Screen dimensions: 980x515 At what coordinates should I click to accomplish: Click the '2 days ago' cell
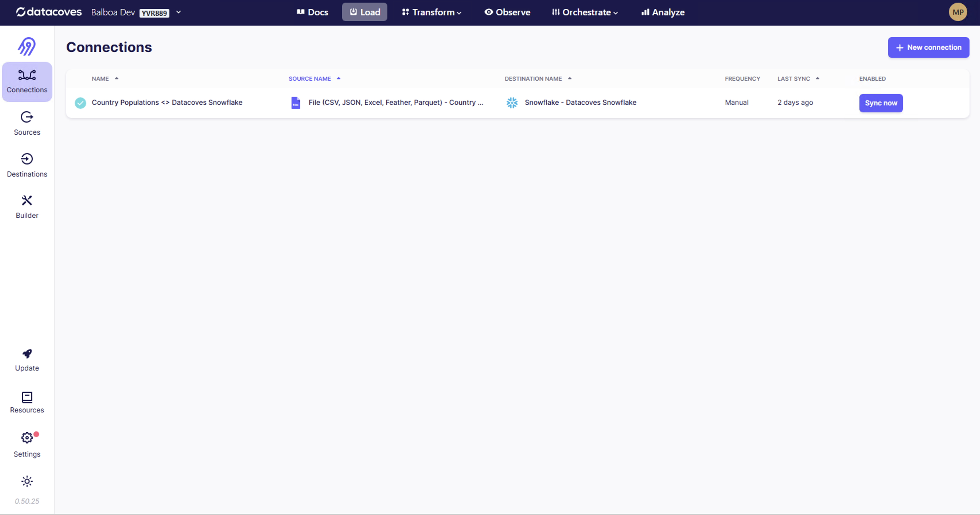point(795,102)
